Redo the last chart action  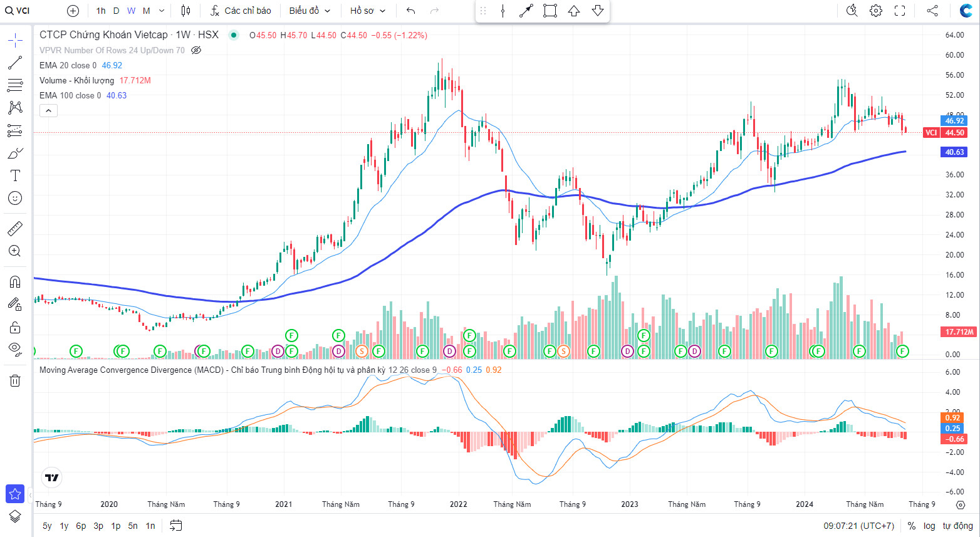click(x=435, y=11)
